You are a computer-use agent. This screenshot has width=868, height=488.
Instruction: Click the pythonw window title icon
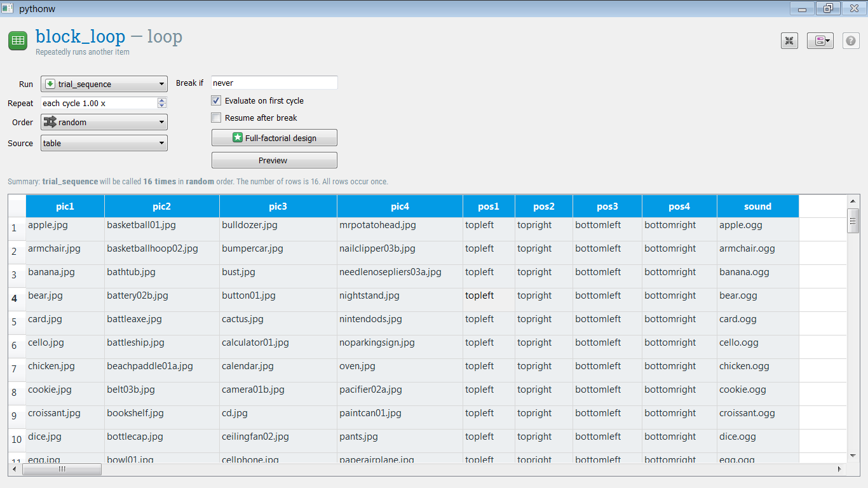pyautogui.click(x=8, y=8)
